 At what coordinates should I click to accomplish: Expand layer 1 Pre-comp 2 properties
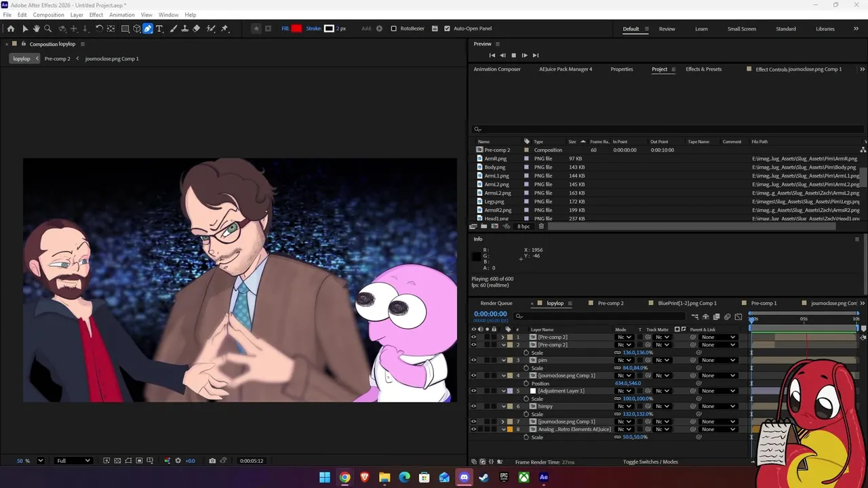(x=503, y=337)
